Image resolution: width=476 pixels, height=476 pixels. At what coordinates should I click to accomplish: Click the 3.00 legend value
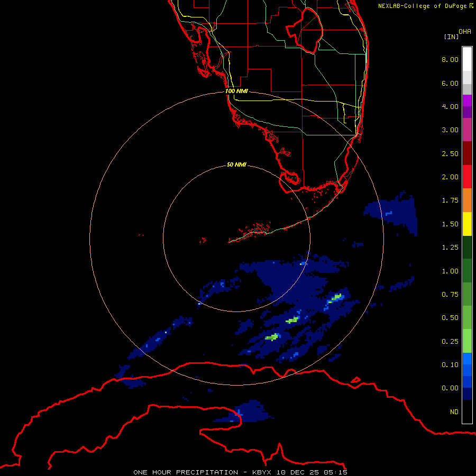tap(450, 130)
